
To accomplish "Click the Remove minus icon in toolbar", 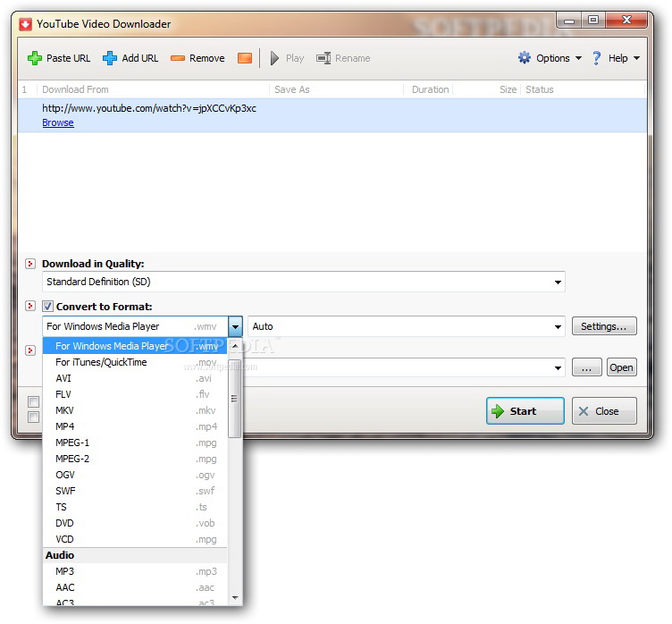I will click(178, 58).
